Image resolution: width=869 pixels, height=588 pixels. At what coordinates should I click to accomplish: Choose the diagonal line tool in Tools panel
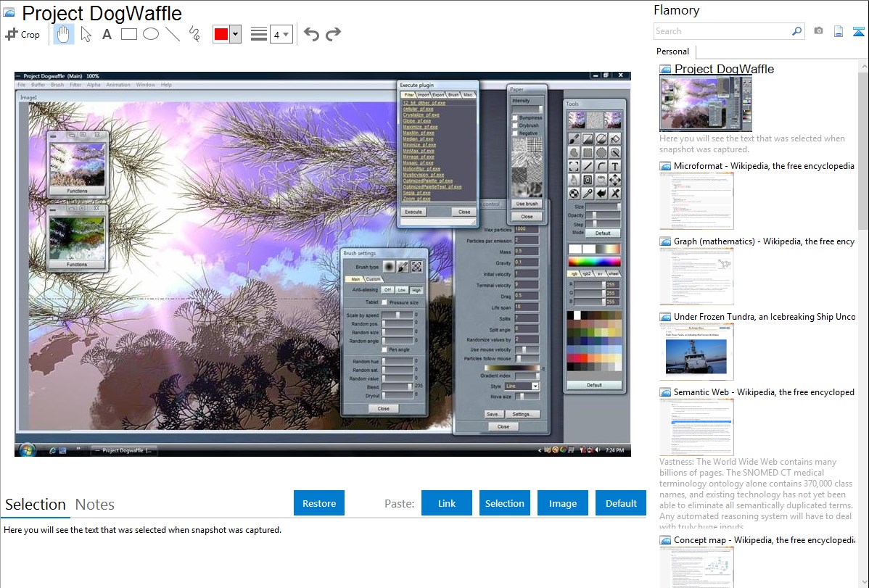click(588, 166)
